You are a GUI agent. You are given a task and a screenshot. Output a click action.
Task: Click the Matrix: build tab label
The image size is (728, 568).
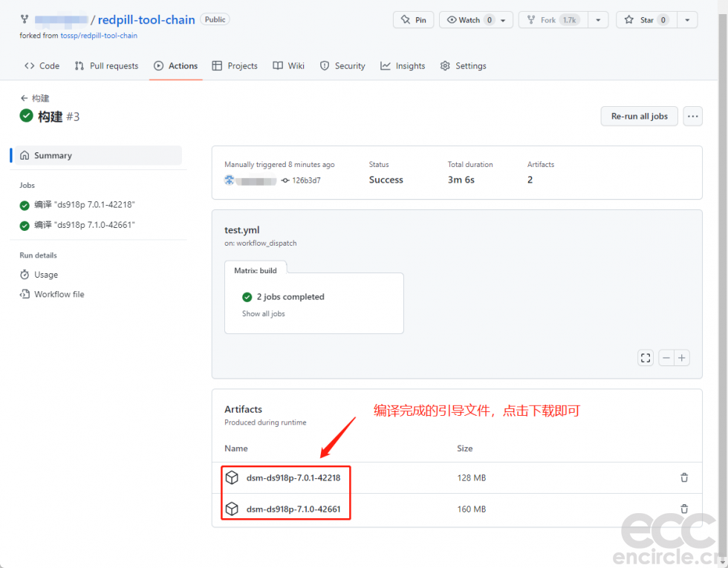click(256, 270)
